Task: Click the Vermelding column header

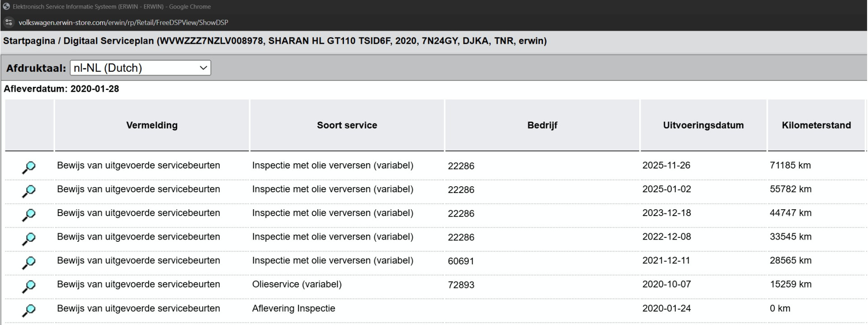Action: tap(152, 125)
